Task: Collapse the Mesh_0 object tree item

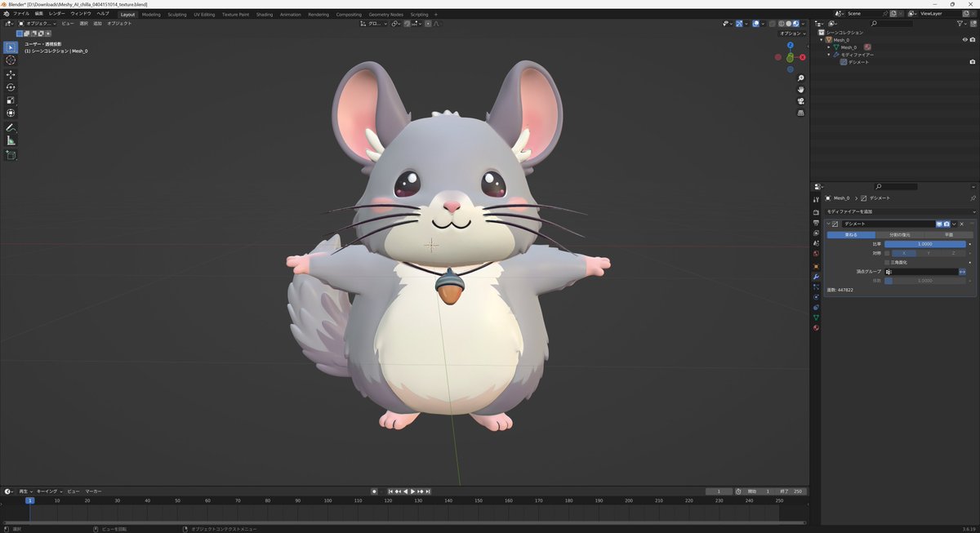Action: click(822, 39)
